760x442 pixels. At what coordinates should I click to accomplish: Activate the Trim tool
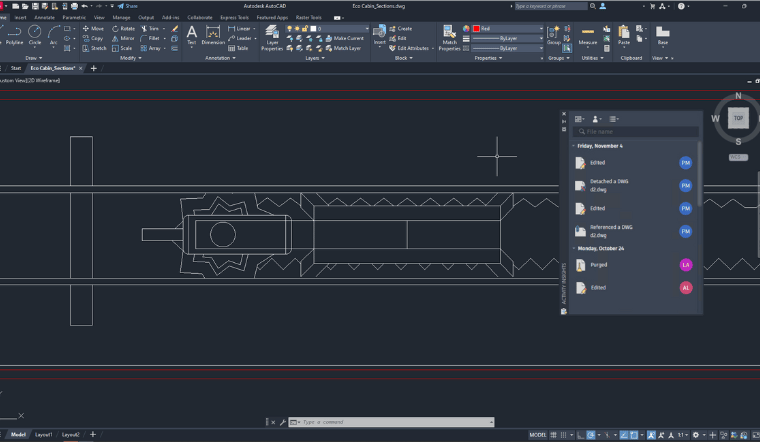[150, 29]
